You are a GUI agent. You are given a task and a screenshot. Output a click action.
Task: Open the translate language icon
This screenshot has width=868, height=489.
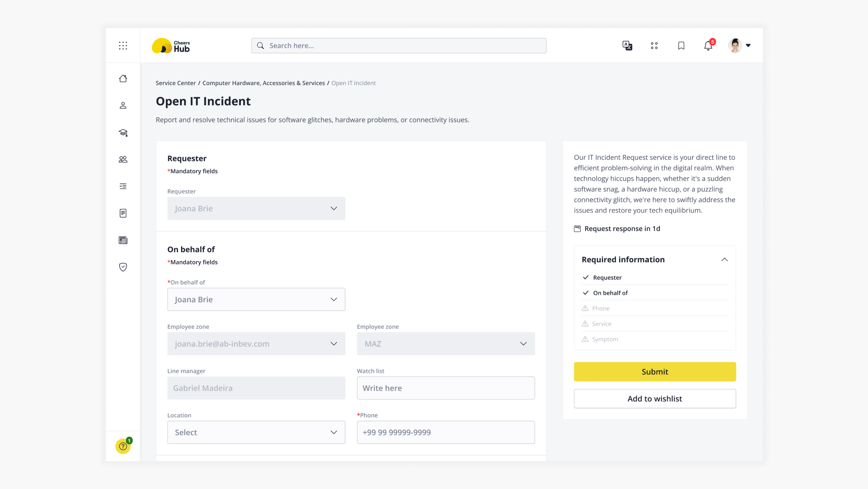pos(627,46)
